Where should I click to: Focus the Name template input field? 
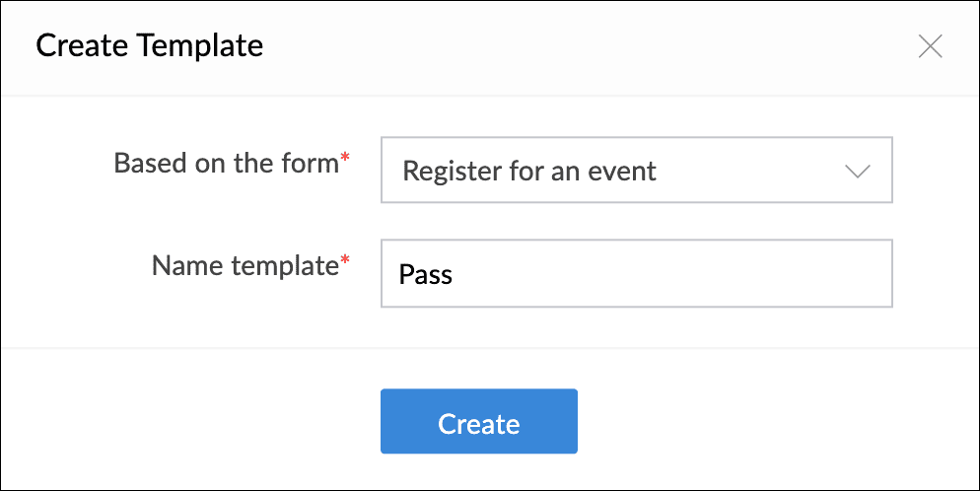tap(636, 273)
